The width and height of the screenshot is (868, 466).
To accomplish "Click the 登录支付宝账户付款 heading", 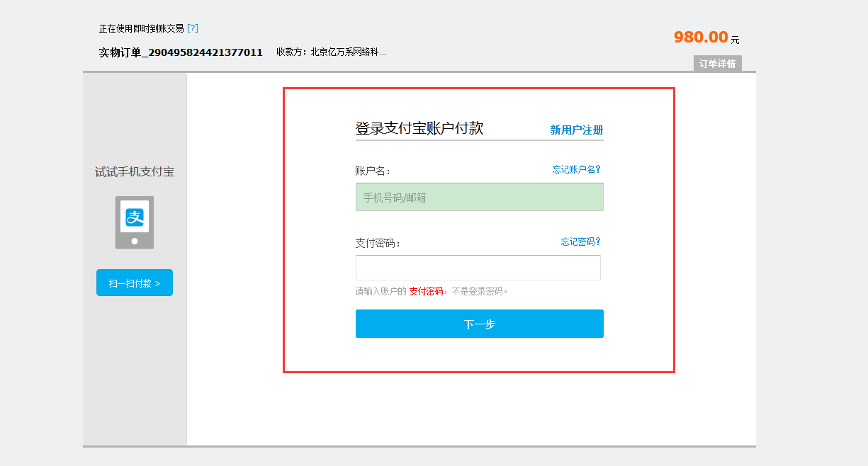I will point(419,128).
